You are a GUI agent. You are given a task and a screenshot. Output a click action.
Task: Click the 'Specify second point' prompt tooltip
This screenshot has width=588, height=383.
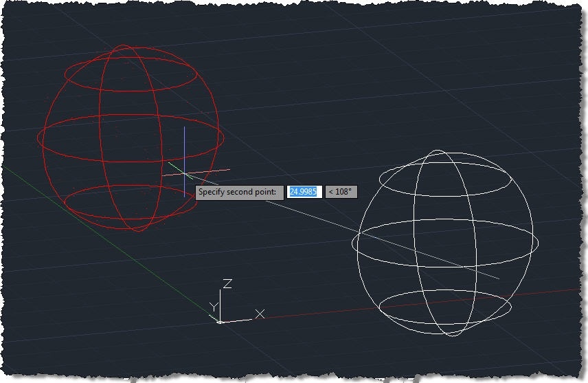[238, 192]
